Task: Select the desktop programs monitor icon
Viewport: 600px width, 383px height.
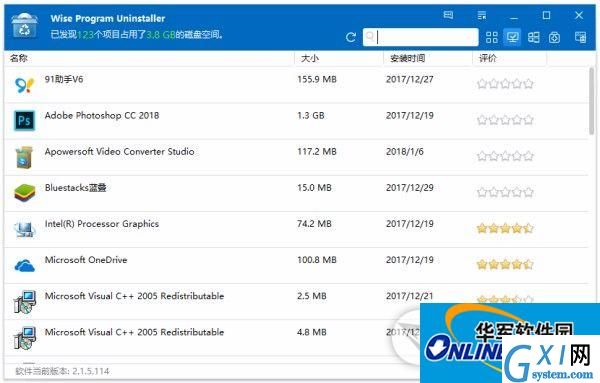Action: pos(512,37)
